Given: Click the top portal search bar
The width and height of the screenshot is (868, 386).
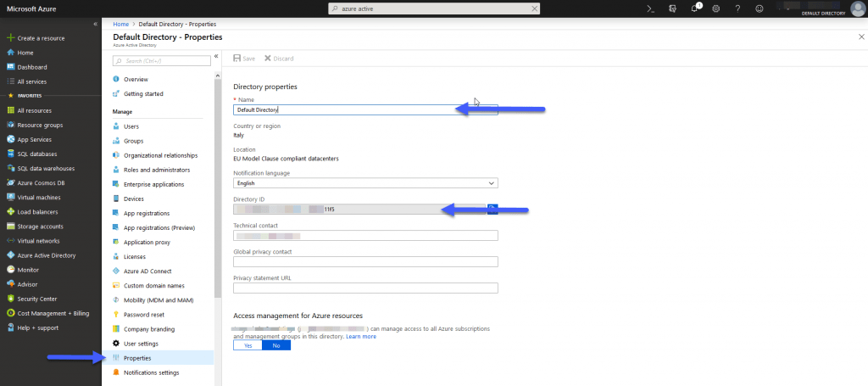Looking at the screenshot, I should point(434,8).
